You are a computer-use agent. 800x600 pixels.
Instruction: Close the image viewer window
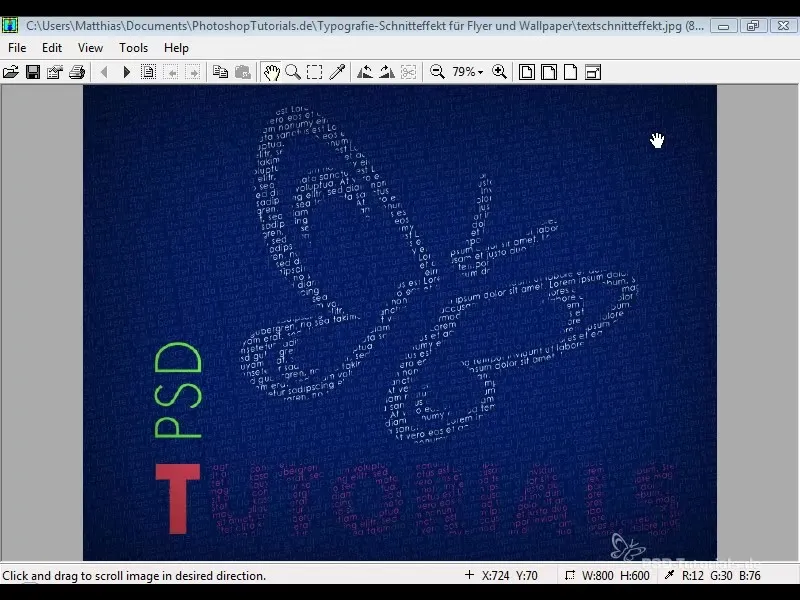[x=783, y=26]
